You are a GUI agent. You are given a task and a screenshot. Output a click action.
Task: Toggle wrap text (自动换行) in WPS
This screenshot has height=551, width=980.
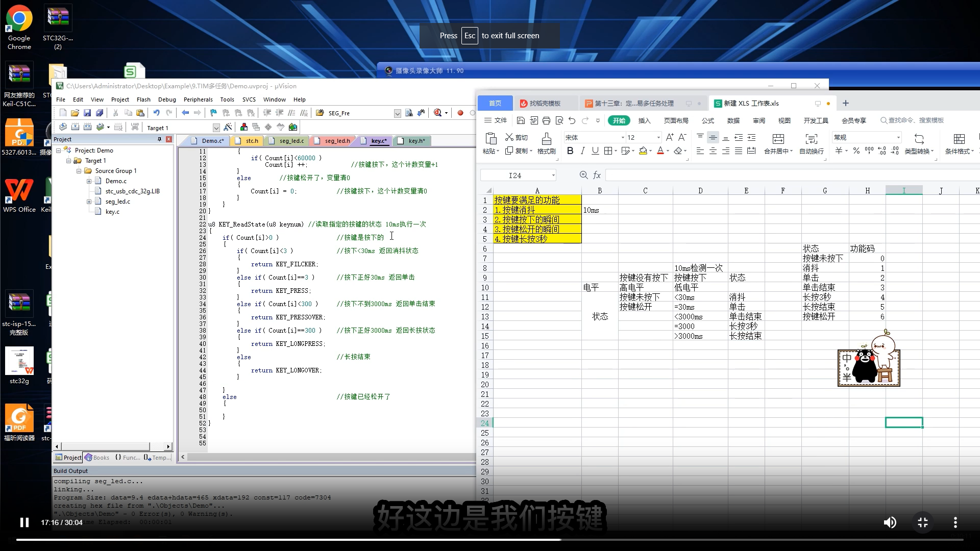pyautogui.click(x=812, y=144)
